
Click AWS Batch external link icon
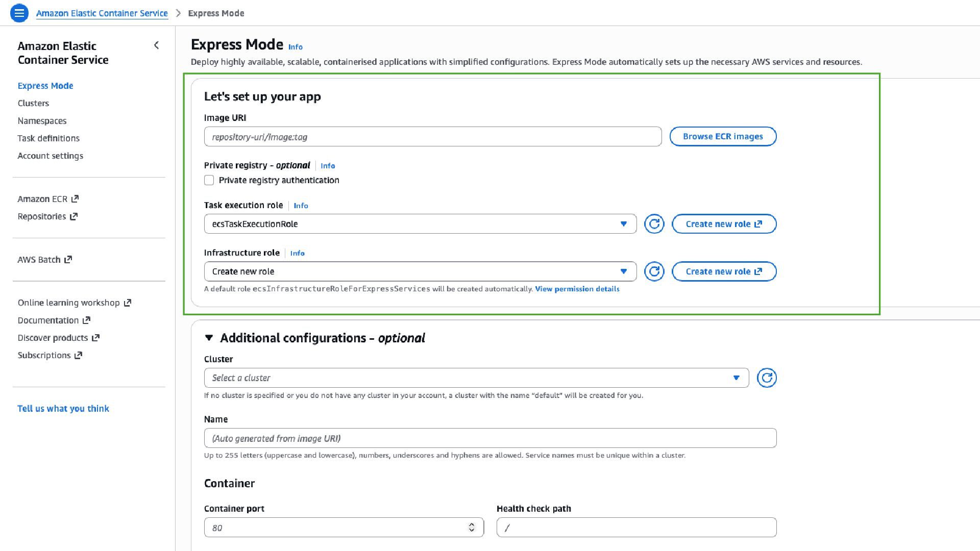pos(68,260)
